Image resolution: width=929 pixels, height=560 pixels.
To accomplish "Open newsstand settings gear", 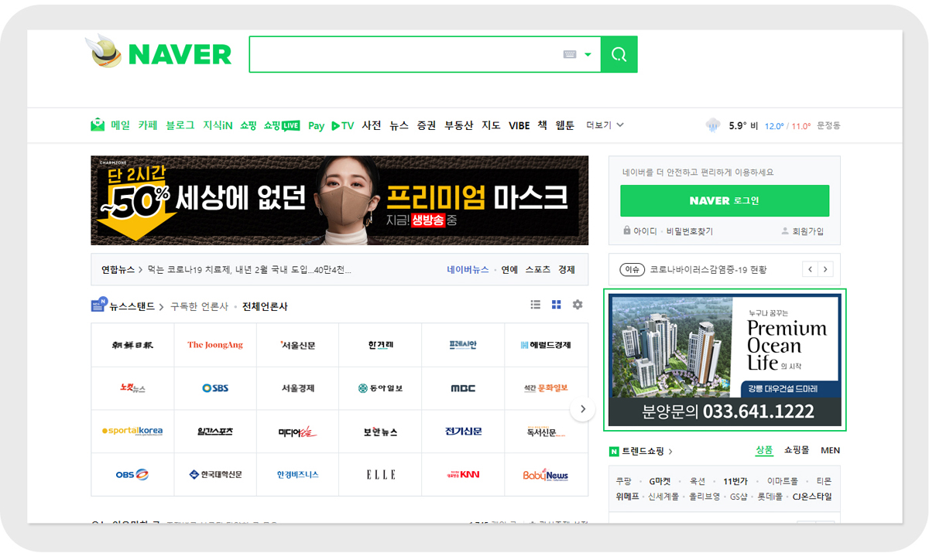I will point(578,305).
